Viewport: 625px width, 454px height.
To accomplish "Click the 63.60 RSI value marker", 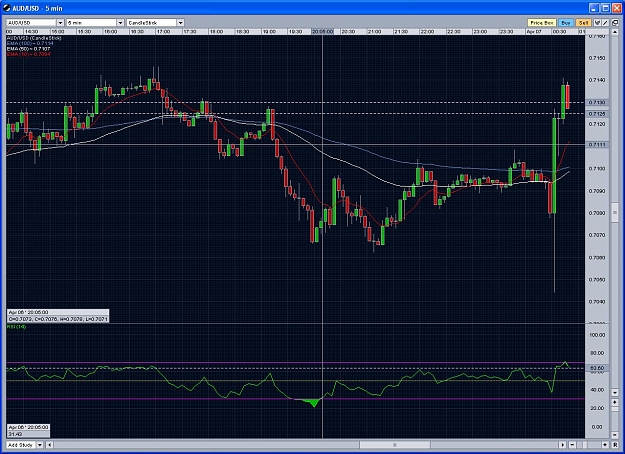I will 597,368.
